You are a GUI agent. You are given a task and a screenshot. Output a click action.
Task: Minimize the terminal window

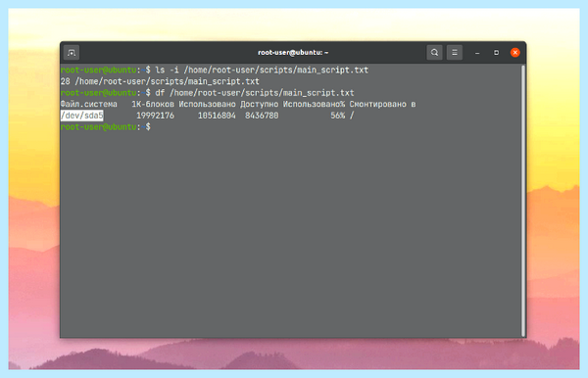tap(477, 53)
